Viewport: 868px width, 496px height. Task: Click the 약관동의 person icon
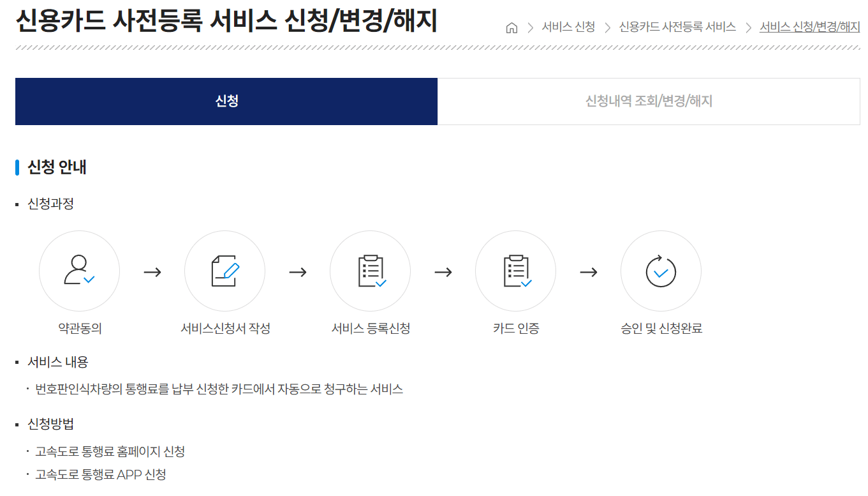(79, 270)
